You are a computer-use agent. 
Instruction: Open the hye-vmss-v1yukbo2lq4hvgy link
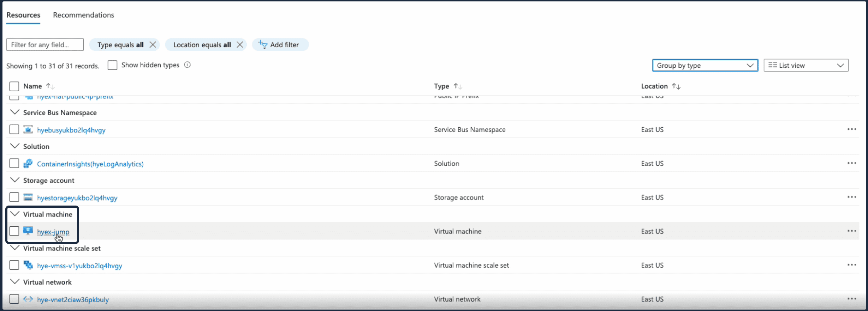point(79,266)
